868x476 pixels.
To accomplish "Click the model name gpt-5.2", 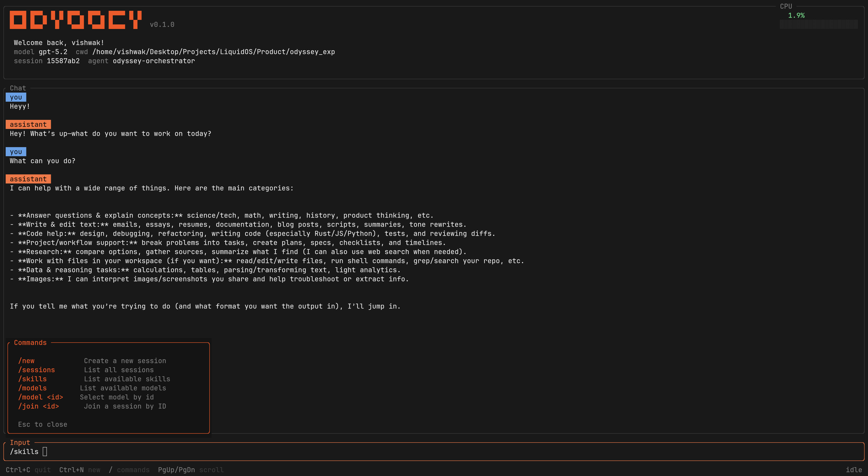I will pos(53,52).
